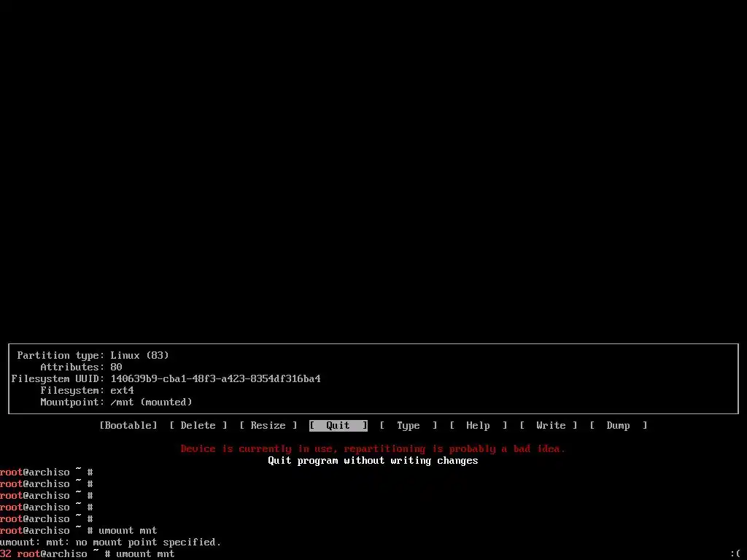
Task: Click the Attributes 80 line
Action: pos(81,367)
